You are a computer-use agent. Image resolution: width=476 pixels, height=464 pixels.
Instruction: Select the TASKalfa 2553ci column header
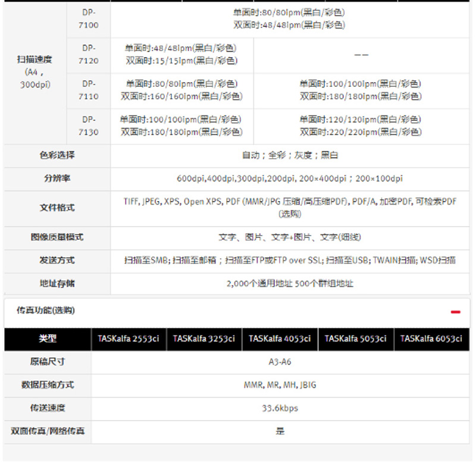click(129, 338)
